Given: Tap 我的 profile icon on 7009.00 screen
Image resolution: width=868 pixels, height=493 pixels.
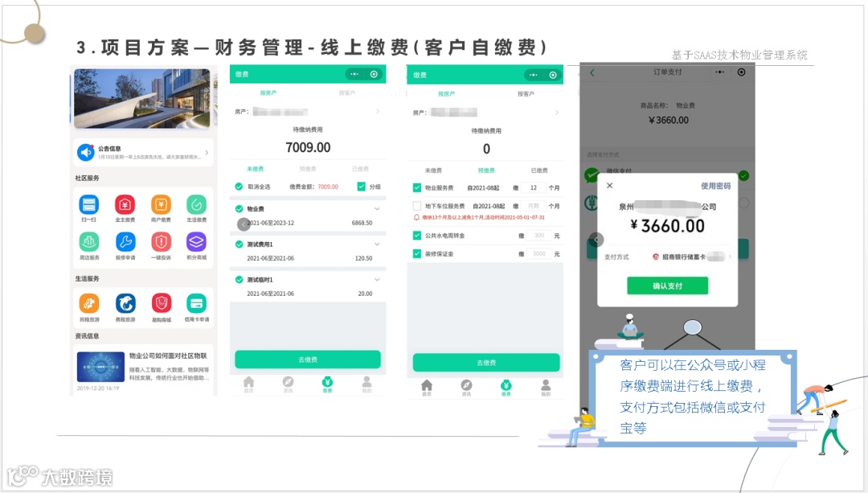Looking at the screenshot, I should 366,382.
